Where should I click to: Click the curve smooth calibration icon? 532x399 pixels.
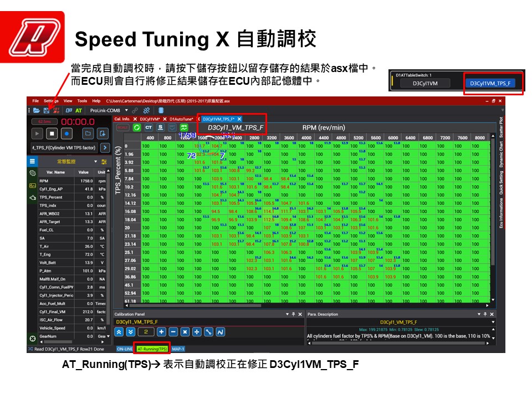[220, 332]
